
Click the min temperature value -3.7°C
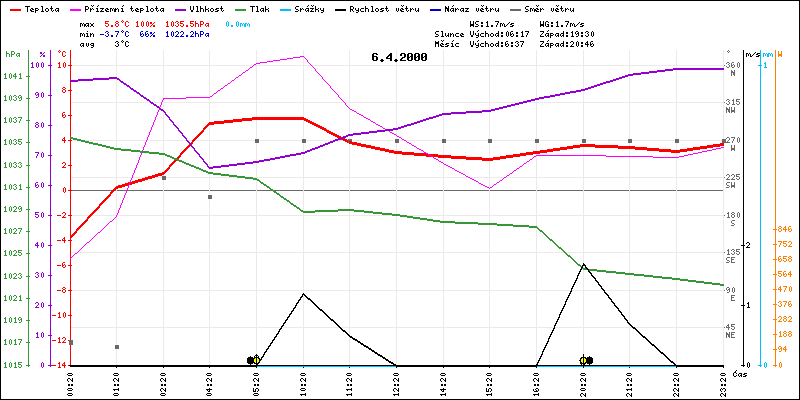(117, 33)
